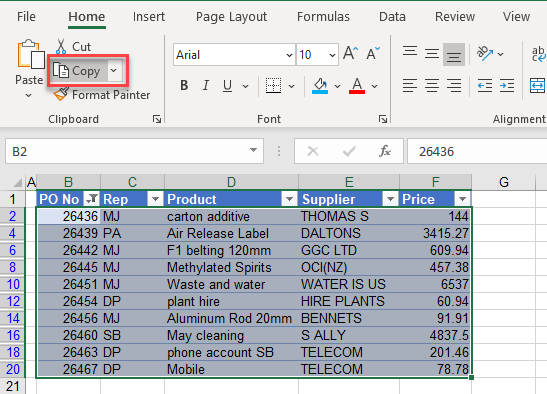
Task: Expand the font color dropdown arrow
Action: click(x=374, y=86)
